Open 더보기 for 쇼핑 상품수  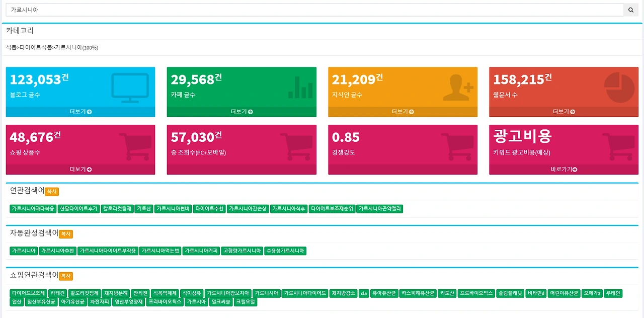pyautogui.click(x=80, y=170)
